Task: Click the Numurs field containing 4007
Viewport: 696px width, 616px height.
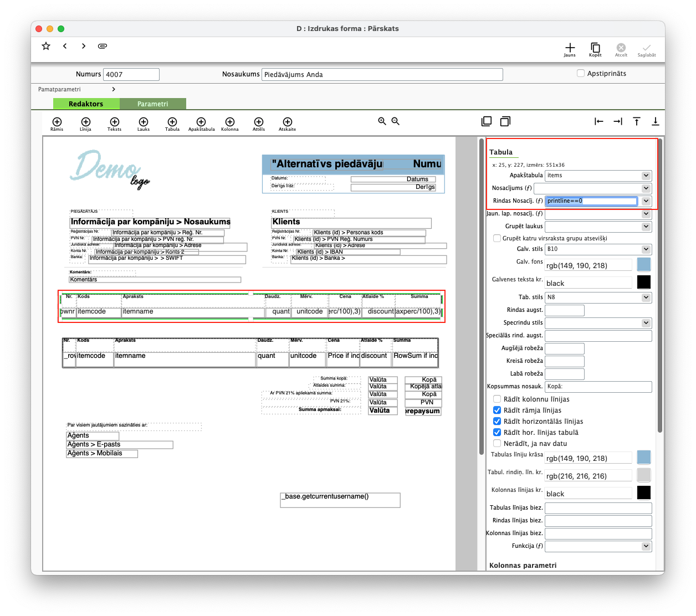Action: tap(131, 74)
